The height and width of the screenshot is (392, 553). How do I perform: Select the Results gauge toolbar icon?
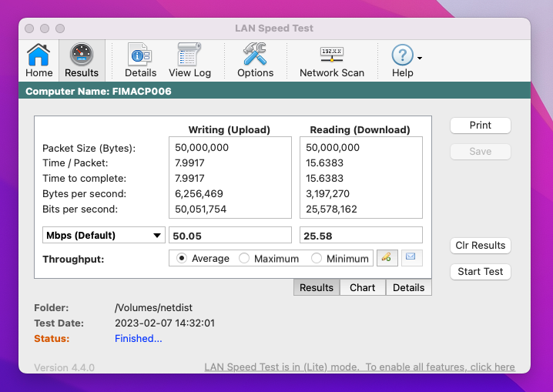tap(82, 60)
